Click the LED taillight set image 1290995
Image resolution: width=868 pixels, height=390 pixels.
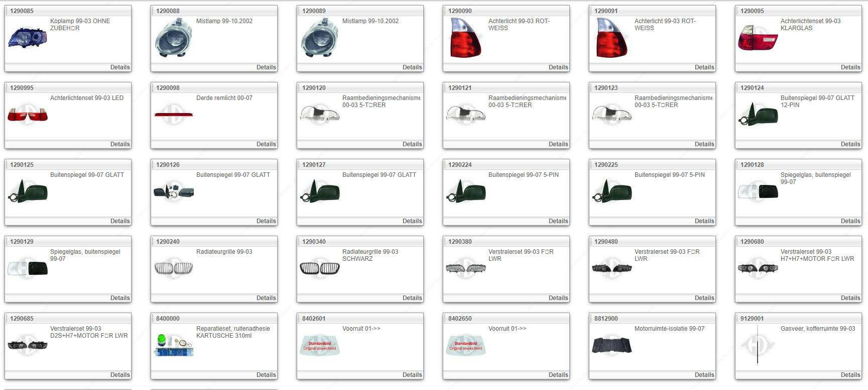point(28,115)
